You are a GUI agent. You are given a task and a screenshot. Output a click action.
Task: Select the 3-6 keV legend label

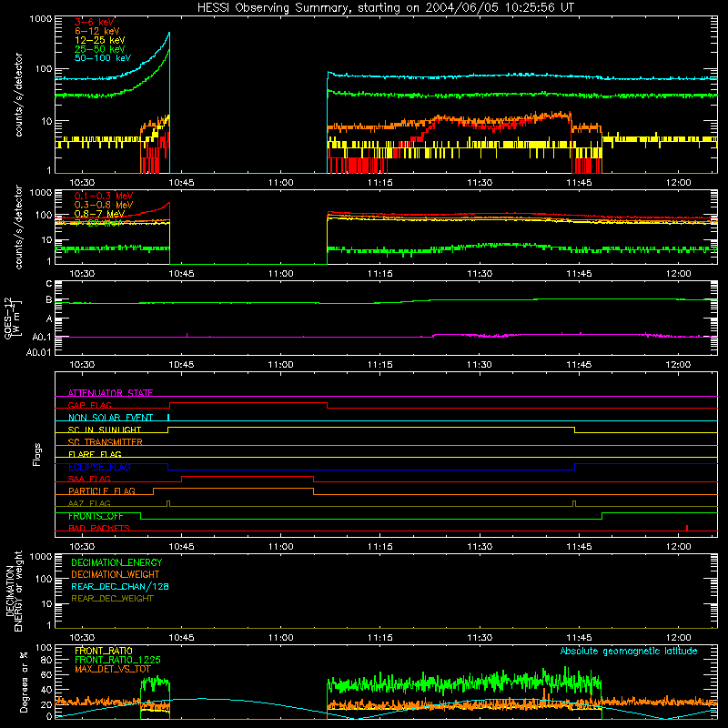tap(94, 22)
